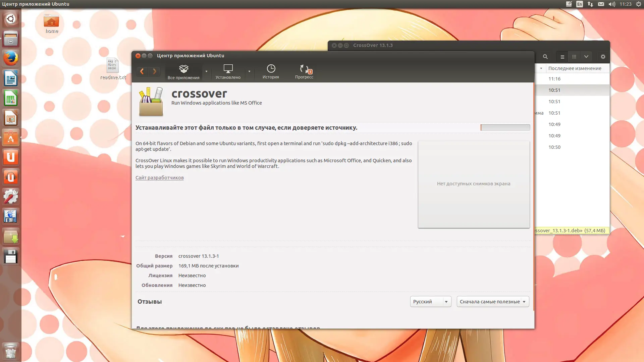Select the Installed tab
The image size is (644, 362).
coord(228,71)
